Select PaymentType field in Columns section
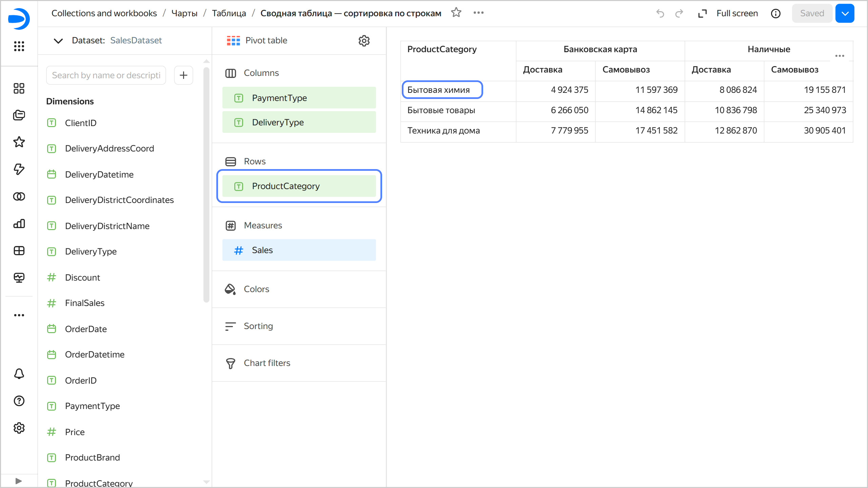The width and height of the screenshot is (868, 488). click(299, 98)
